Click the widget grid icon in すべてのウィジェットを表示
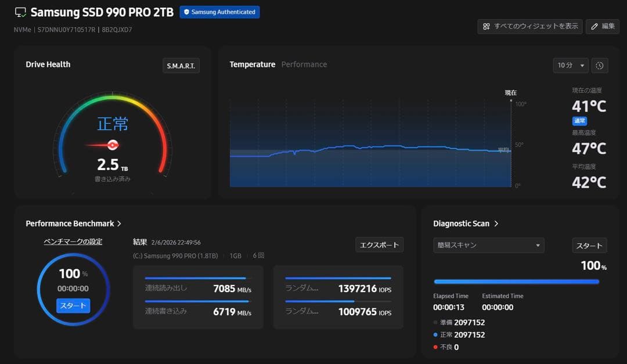 tap(487, 26)
